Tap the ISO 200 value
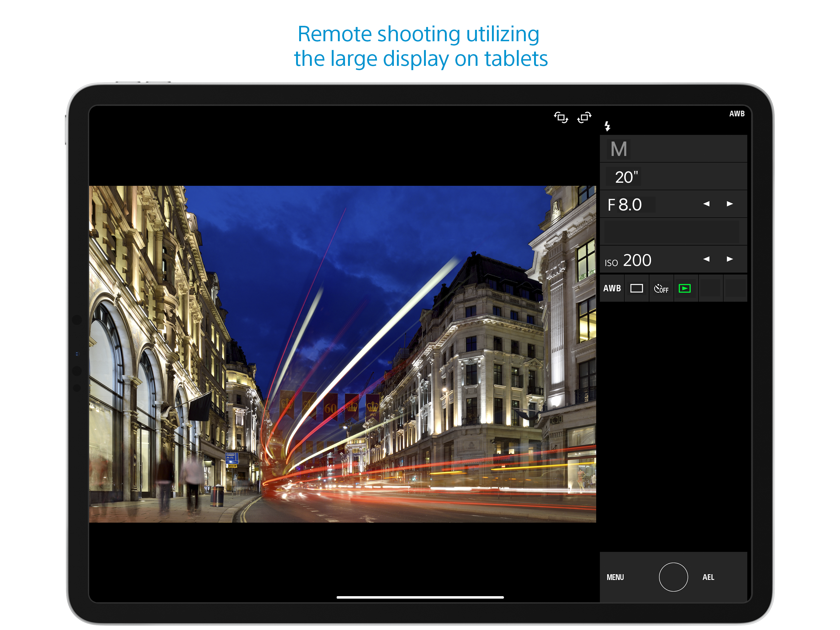 tap(636, 260)
